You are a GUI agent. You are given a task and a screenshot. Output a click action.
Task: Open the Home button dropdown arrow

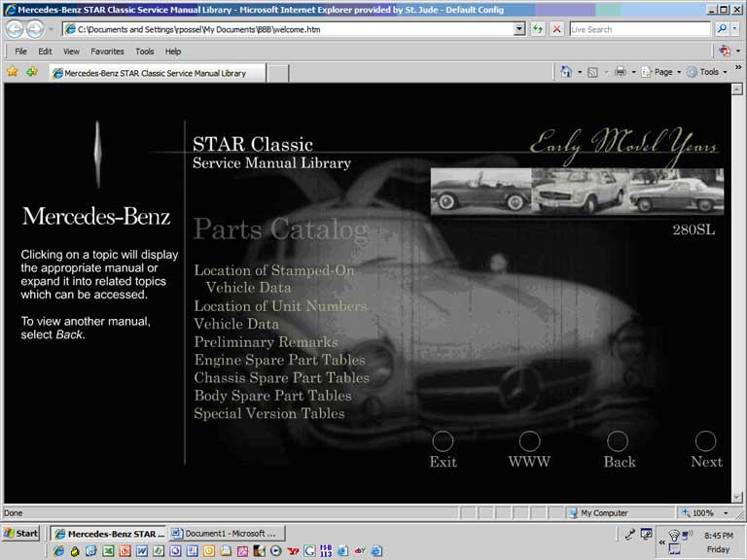(580, 72)
